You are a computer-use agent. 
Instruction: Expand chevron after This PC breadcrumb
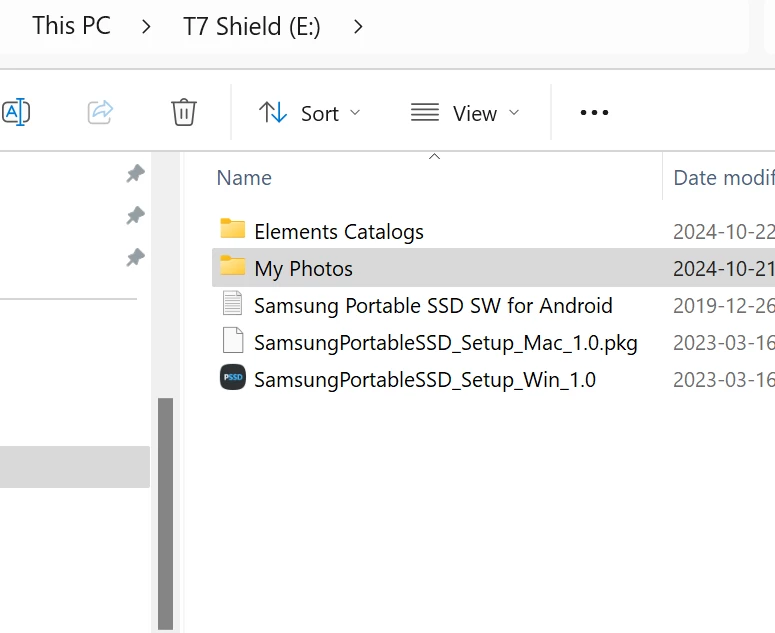(x=146, y=27)
